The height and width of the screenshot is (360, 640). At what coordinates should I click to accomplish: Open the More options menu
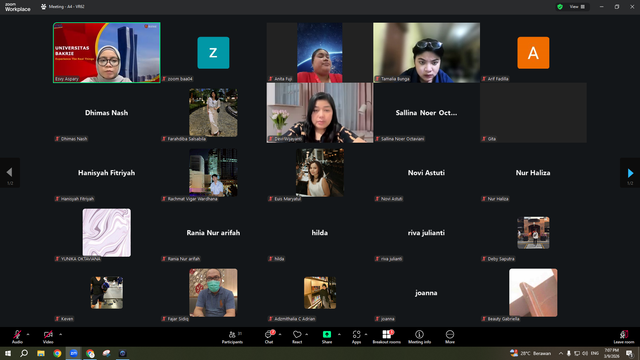(450, 337)
